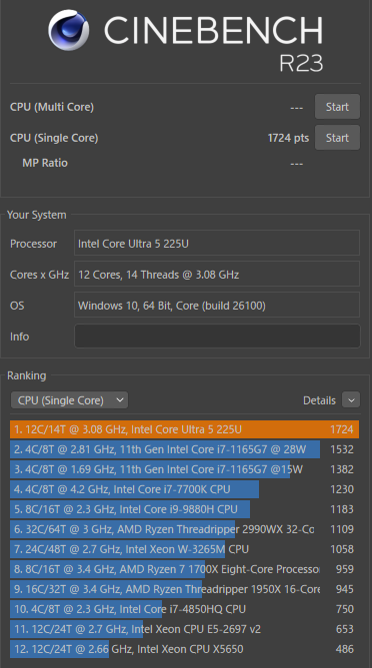Start the CPU Single Core benchmark
This screenshot has height=668, width=372.
(337, 138)
